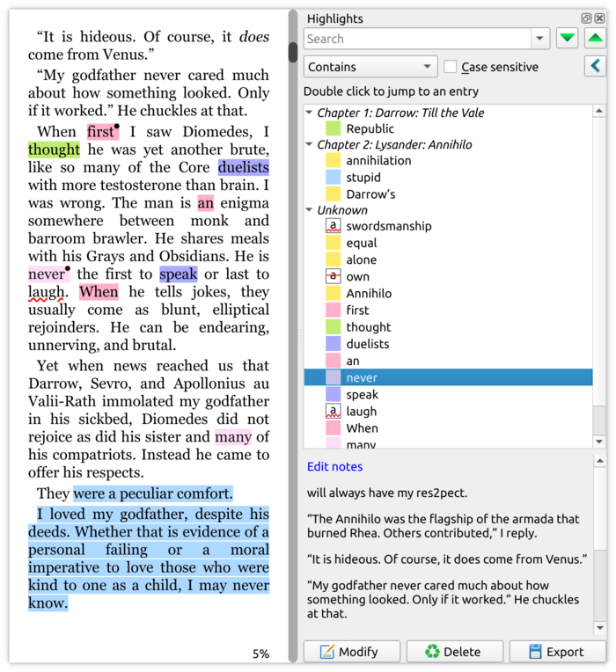
Task: Click the 5% reading progress indicator
Action: (260, 654)
